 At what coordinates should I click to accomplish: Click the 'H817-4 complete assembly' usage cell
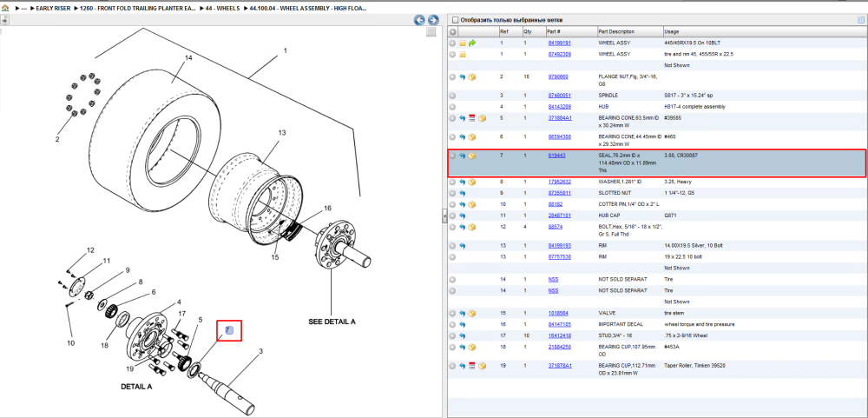pyautogui.click(x=694, y=106)
